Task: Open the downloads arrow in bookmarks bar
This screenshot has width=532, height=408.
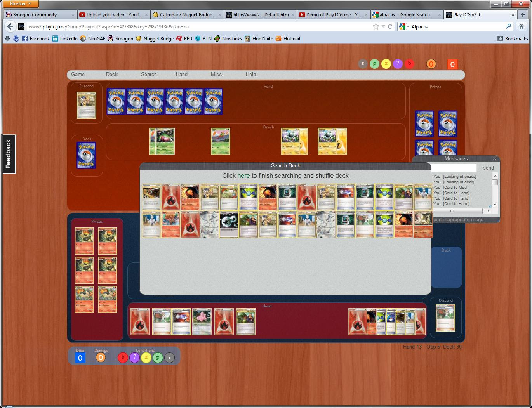Action: [7, 38]
